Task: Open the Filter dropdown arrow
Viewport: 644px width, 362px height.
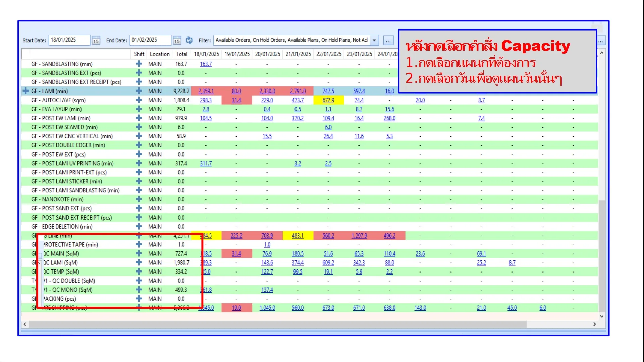Action: tap(374, 40)
